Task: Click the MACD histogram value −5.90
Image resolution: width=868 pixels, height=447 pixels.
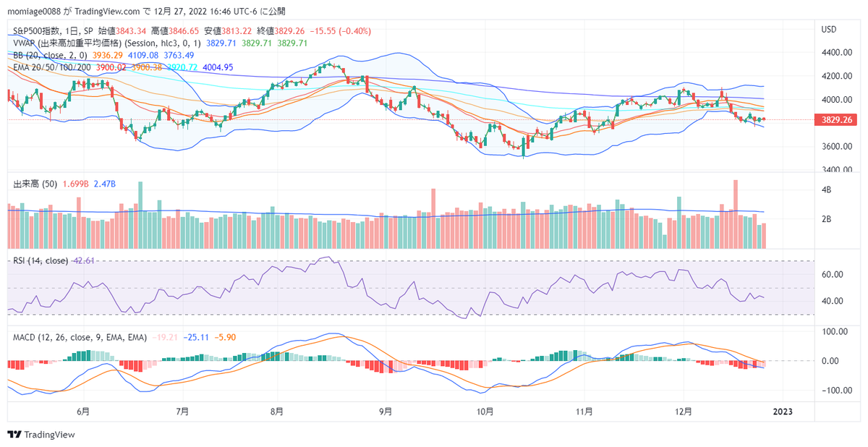Action: [226, 337]
